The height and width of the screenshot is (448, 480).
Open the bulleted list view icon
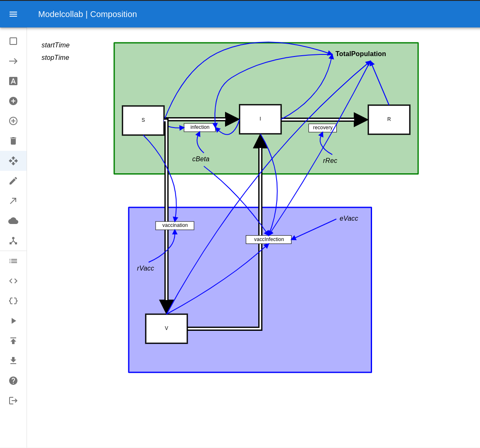click(x=13, y=261)
